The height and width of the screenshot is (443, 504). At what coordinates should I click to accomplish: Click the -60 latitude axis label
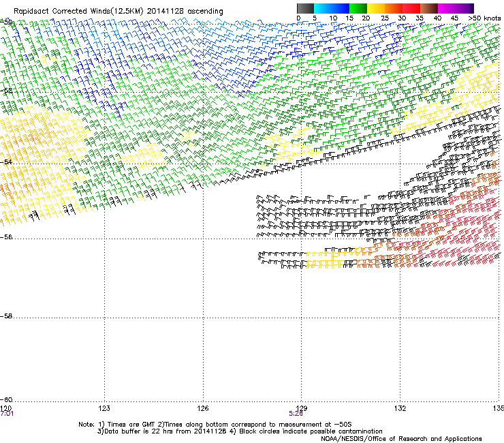tap(6, 400)
